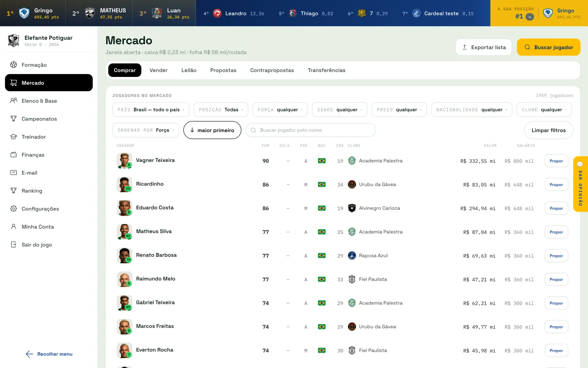Click Academia Palestra crest in Vagner Teixeira row
Image resolution: width=588 pixels, height=368 pixels.
click(352, 161)
